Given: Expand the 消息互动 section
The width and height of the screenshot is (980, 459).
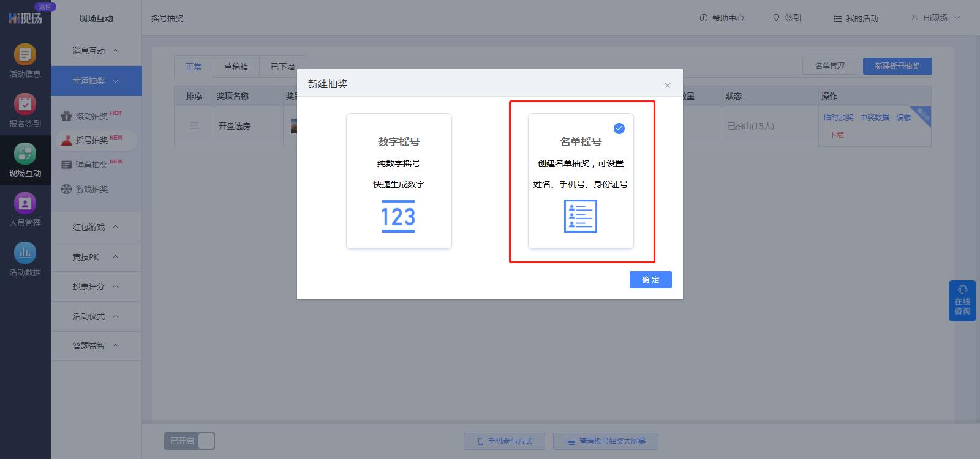Looking at the screenshot, I should click(96, 51).
